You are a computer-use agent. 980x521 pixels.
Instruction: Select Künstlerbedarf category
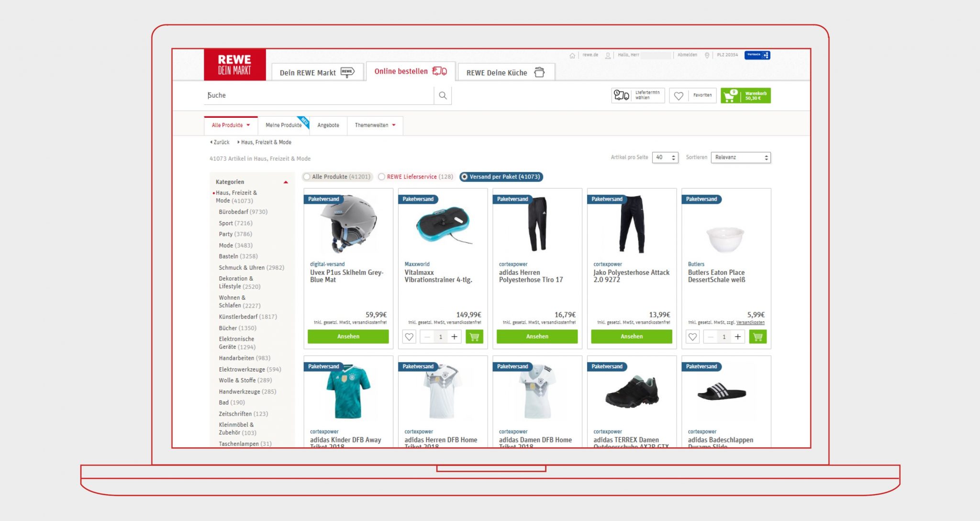click(247, 317)
